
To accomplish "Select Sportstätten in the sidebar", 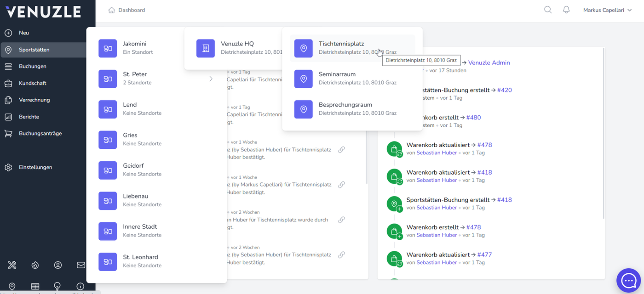I will pyautogui.click(x=44, y=50).
